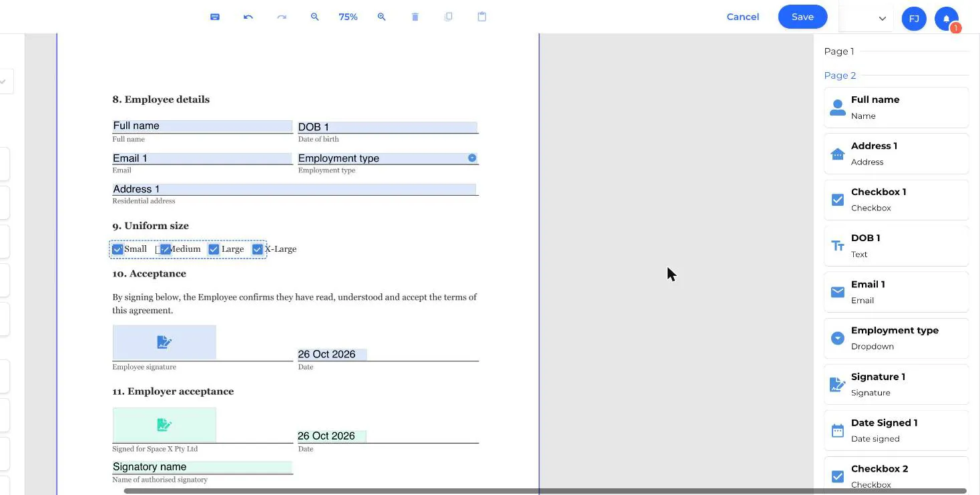Image resolution: width=980 pixels, height=495 pixels.
Task: Zoom in on the document
Action: point(382,17)
